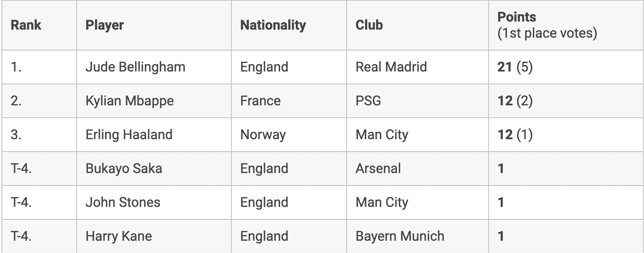Click the rank 2. cell
644x253 pixels.
coord(16,101)
